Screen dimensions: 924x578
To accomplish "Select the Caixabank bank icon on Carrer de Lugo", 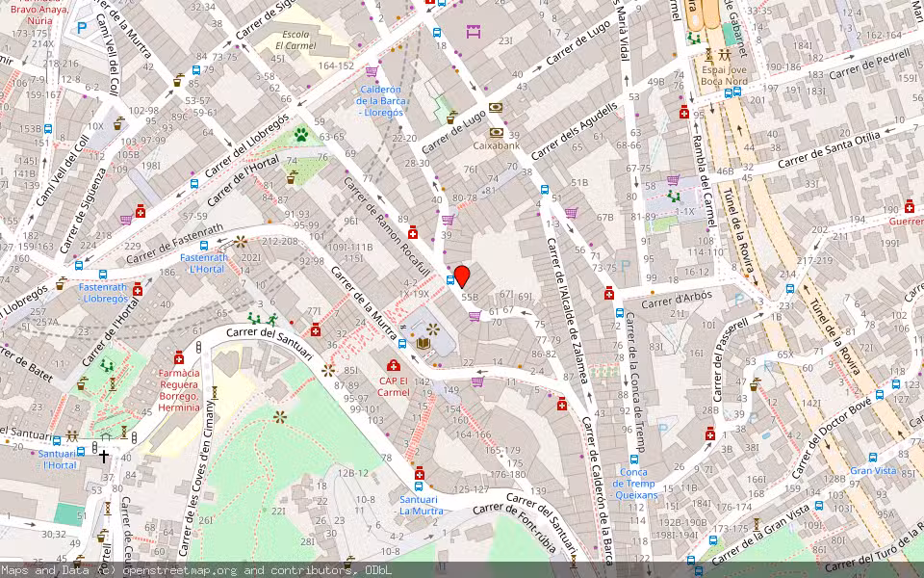I will (x=497, y=133).
